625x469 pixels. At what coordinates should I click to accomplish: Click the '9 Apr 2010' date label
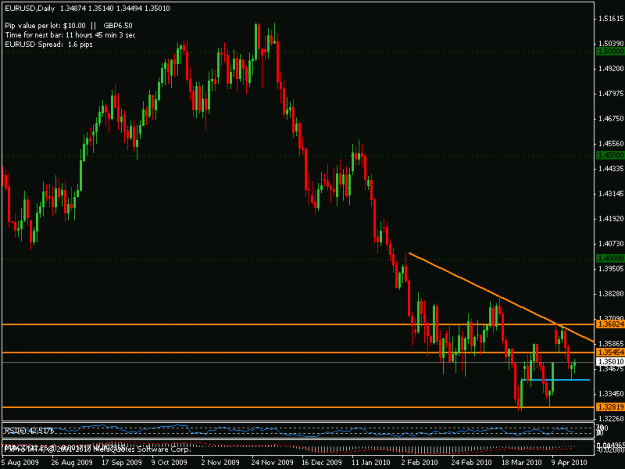click(x=569, y=462)
